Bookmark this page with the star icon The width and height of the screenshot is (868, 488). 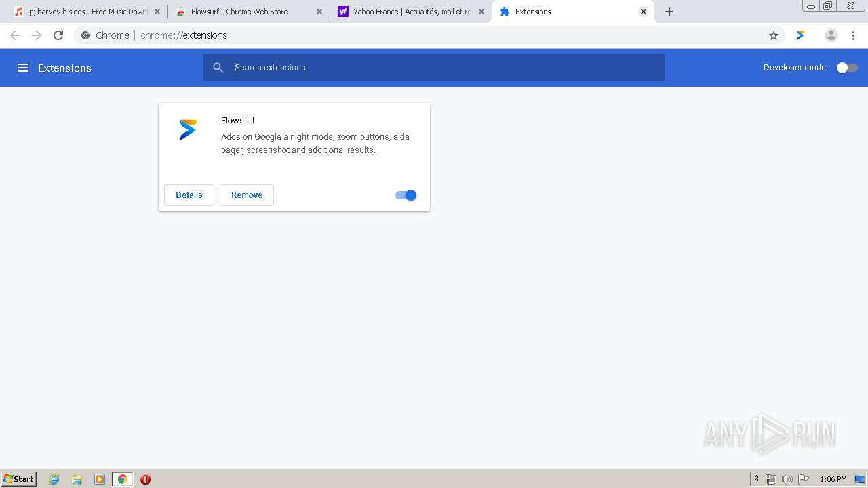tap(774, 35)
